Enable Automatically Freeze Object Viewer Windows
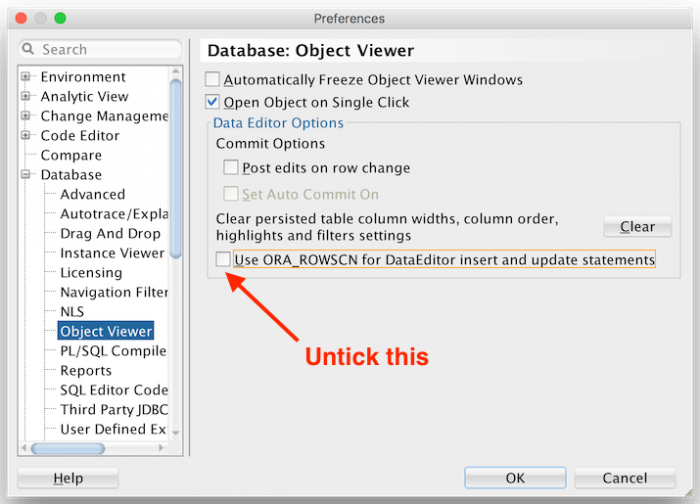700x504 pixels. pyautogui.click(x=212, y=80)
